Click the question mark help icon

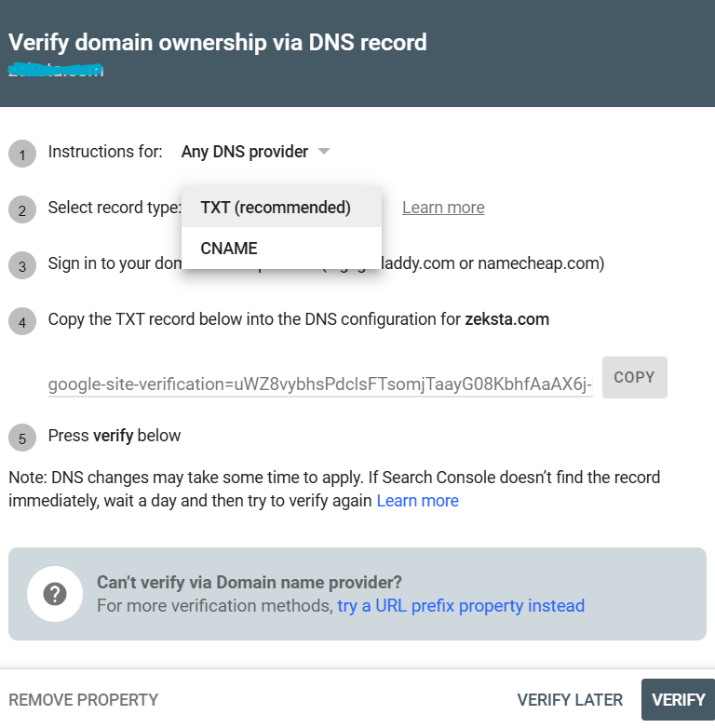tap(55, 594)
